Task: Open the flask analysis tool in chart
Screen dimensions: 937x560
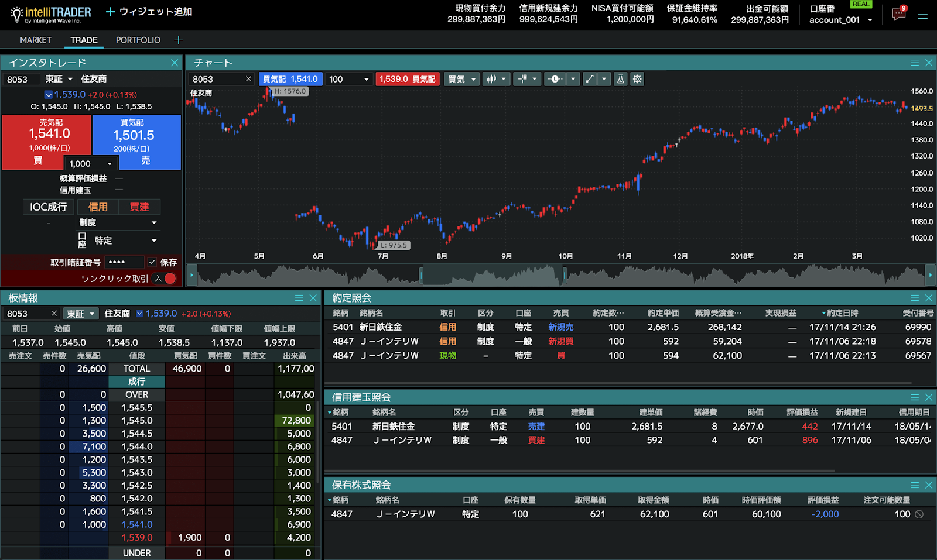Action: 621,79
